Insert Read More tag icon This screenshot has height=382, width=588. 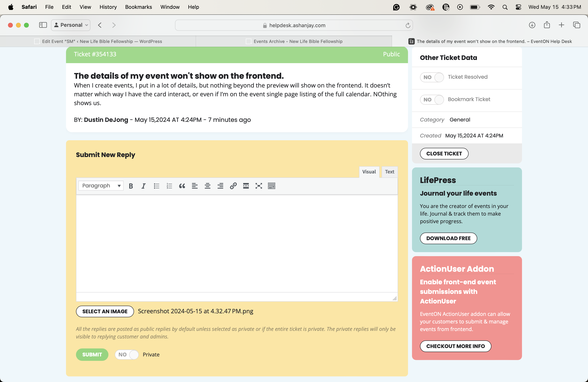[x=246, y=186]
